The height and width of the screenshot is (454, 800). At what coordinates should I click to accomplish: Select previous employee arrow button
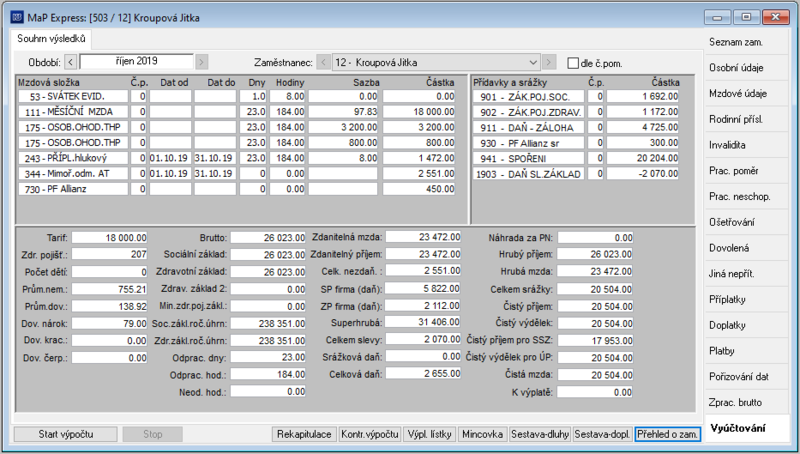click(x=323, y=62)
